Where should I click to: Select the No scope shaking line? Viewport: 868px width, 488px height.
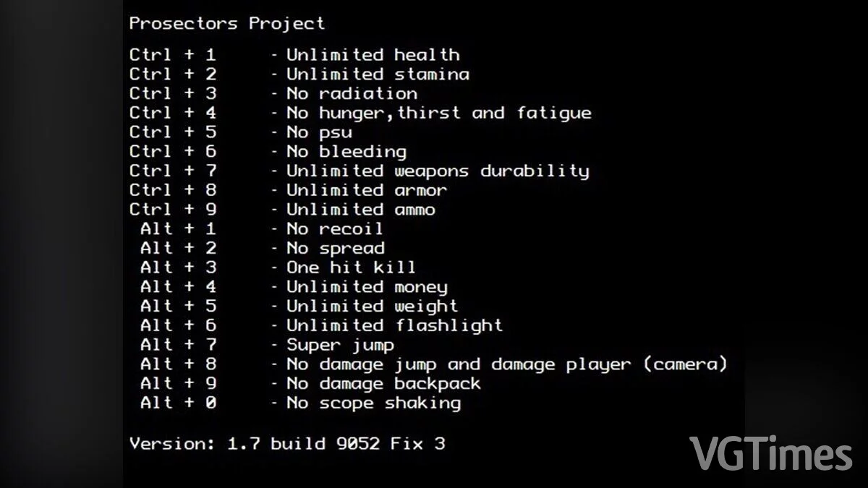pos(301,403)
